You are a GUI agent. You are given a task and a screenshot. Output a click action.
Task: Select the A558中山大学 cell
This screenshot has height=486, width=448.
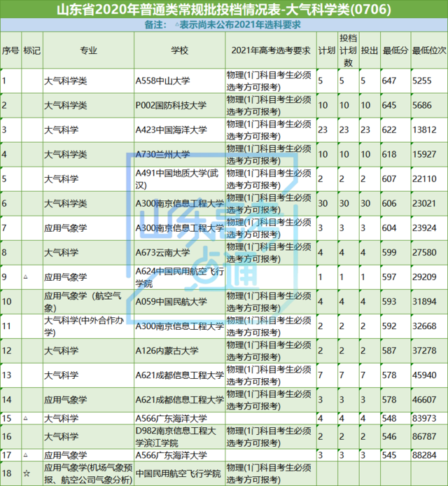coord(179,81)
